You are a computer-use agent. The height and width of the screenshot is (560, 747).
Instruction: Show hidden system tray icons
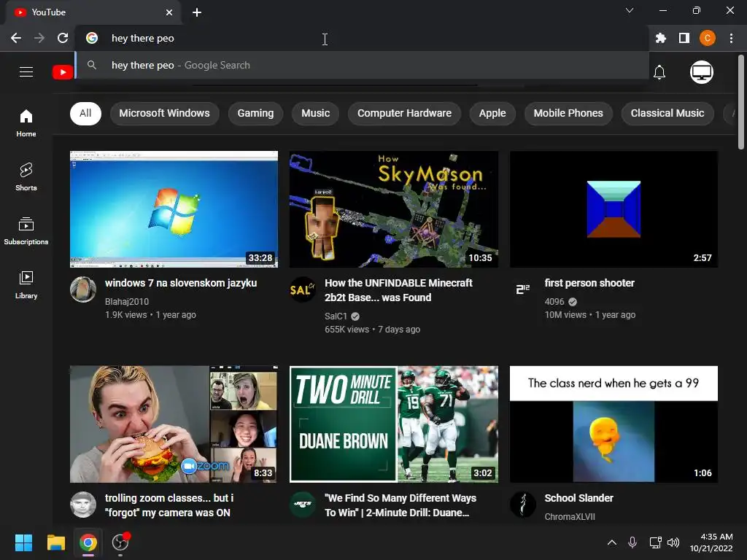[x=612, y=542]
